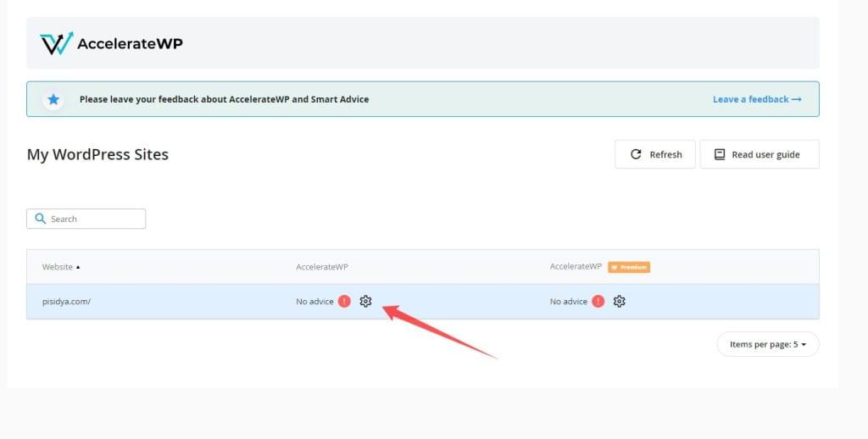Open Items per page dropdown

(768, 344)
